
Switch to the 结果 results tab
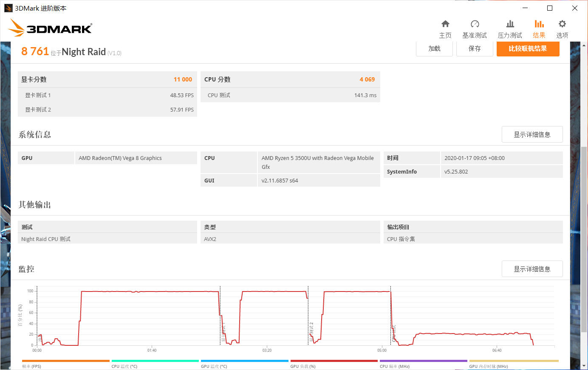point(539,29)
